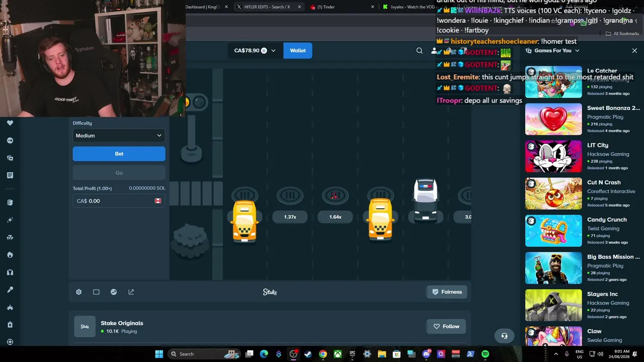Viewport: 644px width, 362px height.
Task: Open Stake Originals icon in the sidebar
Action: tap(10, 202)
